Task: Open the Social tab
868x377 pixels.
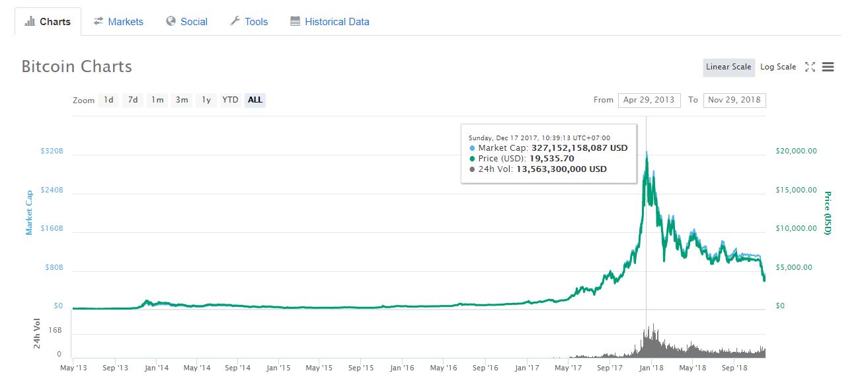Action: [187, 22]
